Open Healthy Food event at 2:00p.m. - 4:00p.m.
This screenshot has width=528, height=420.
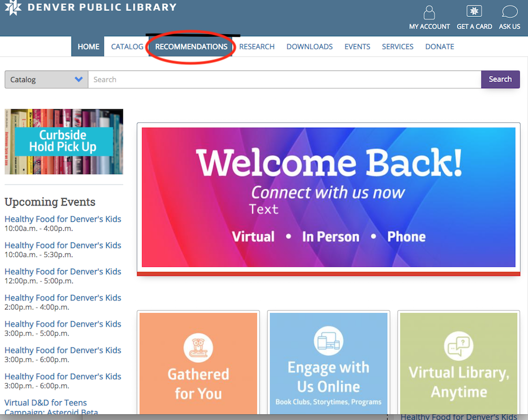(x=63, y=298)
